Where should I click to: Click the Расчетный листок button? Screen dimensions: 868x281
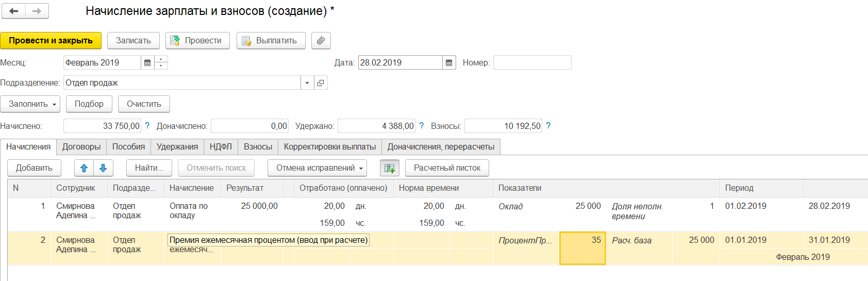click(x=447, y=168)
